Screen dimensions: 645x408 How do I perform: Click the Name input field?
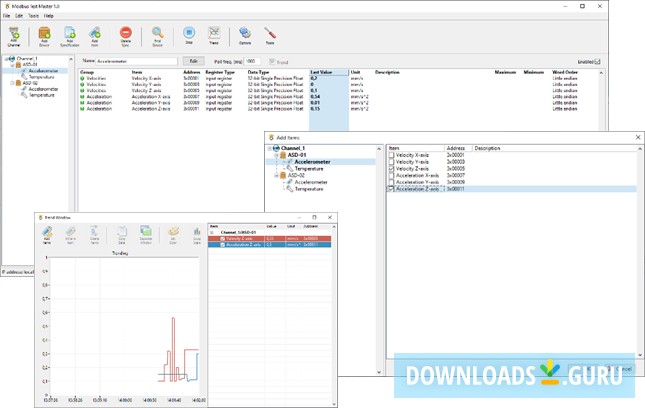tap(137, 61)
